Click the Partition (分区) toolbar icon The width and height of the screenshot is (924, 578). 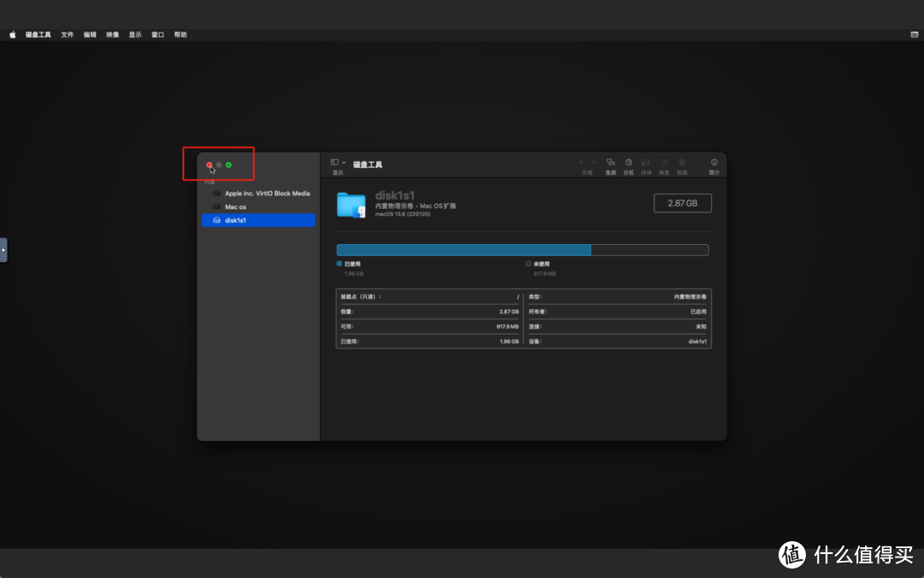[x=628, y=162]
